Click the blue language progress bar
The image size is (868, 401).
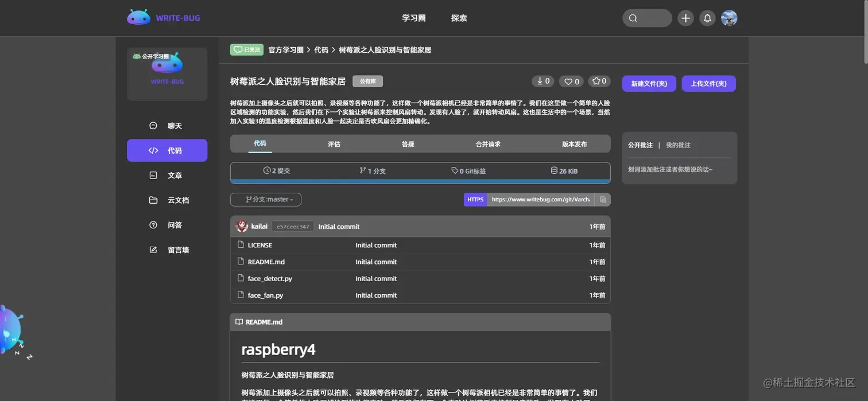(x=420, y=181)
